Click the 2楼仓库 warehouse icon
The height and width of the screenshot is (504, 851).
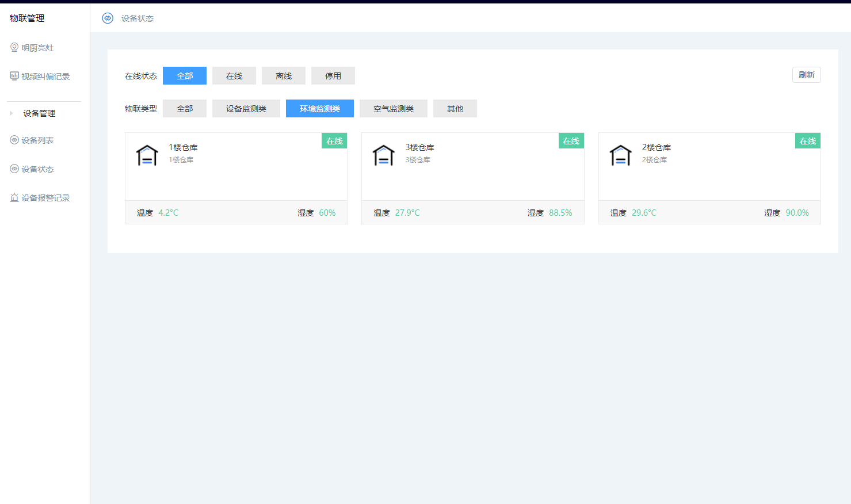[620, 155]
